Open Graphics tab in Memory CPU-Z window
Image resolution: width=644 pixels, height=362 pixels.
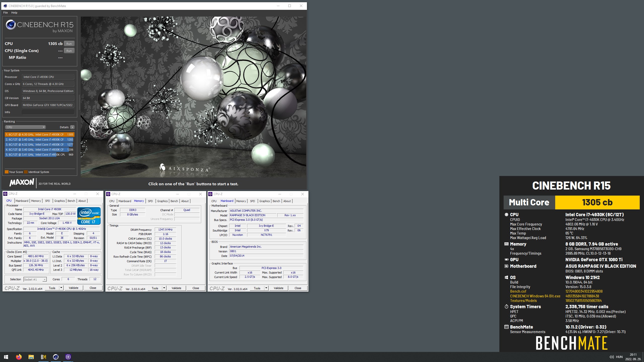coord(162,201)
